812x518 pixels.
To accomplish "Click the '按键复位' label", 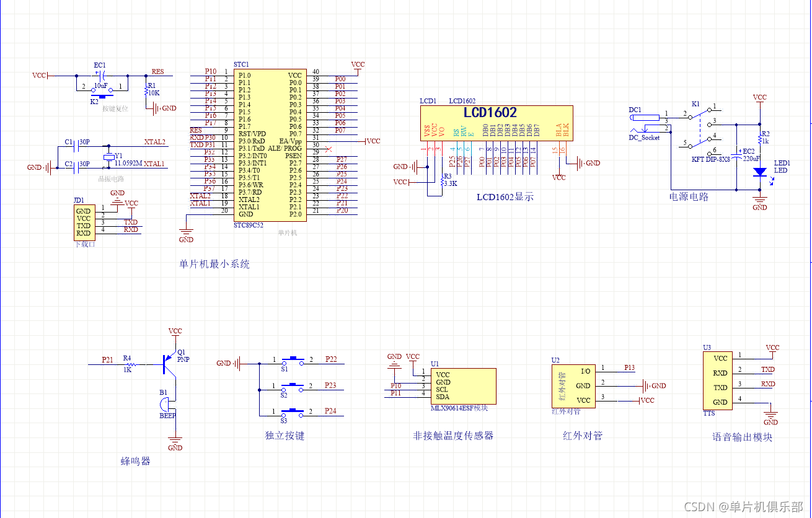I will click(115, 108).
